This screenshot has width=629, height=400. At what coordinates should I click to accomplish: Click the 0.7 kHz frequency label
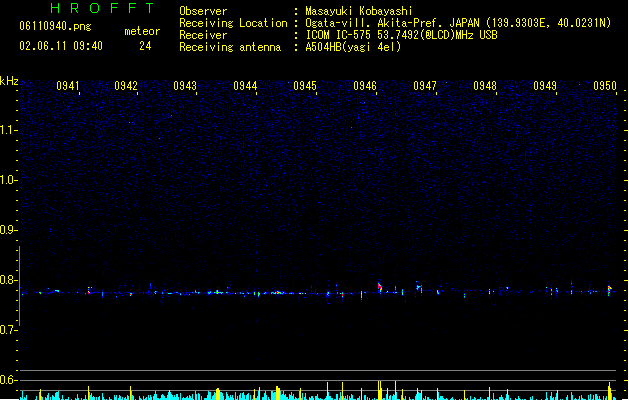8,330
